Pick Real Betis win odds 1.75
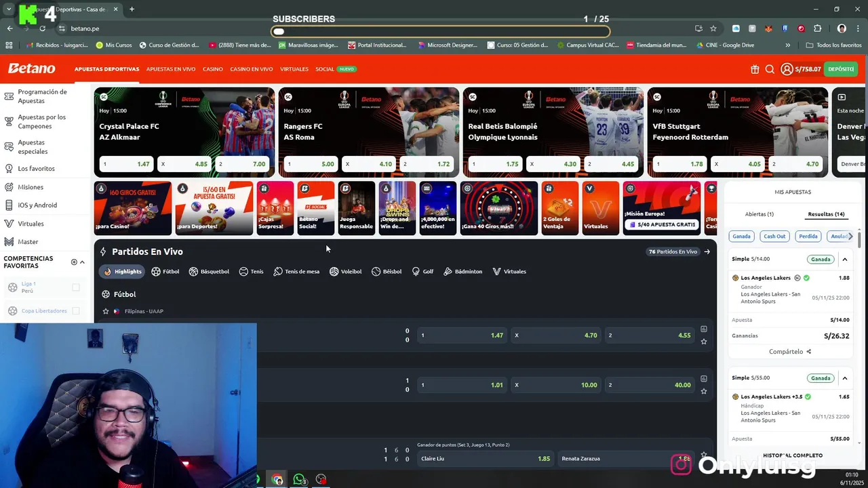 coord(495,164)
